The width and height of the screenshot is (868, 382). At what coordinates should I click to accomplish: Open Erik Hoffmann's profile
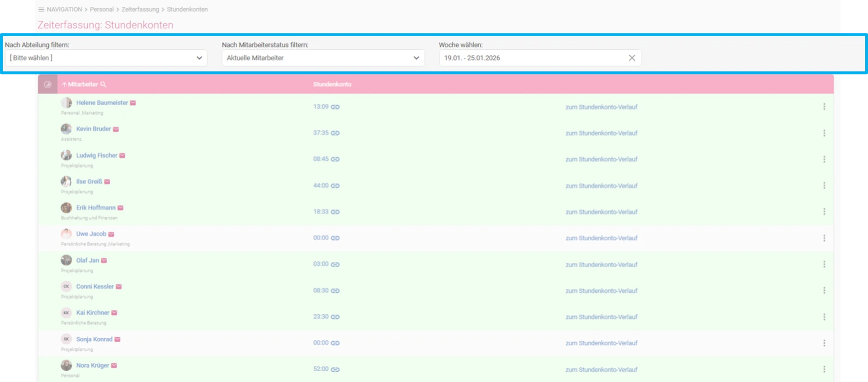pos(96,208)
